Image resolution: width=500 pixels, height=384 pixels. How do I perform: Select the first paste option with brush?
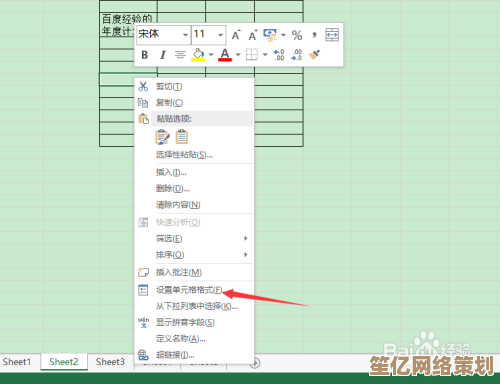[x=162, y=137]
